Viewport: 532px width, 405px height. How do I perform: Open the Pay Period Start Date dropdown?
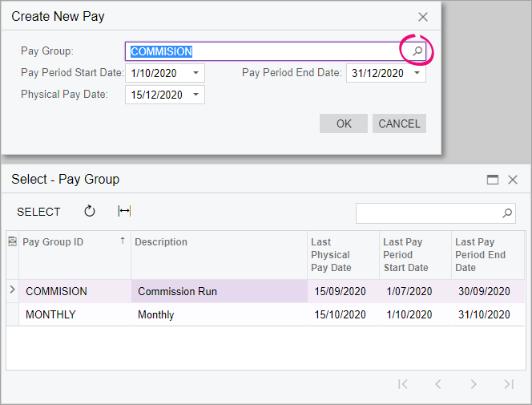(x=195, y=73)
